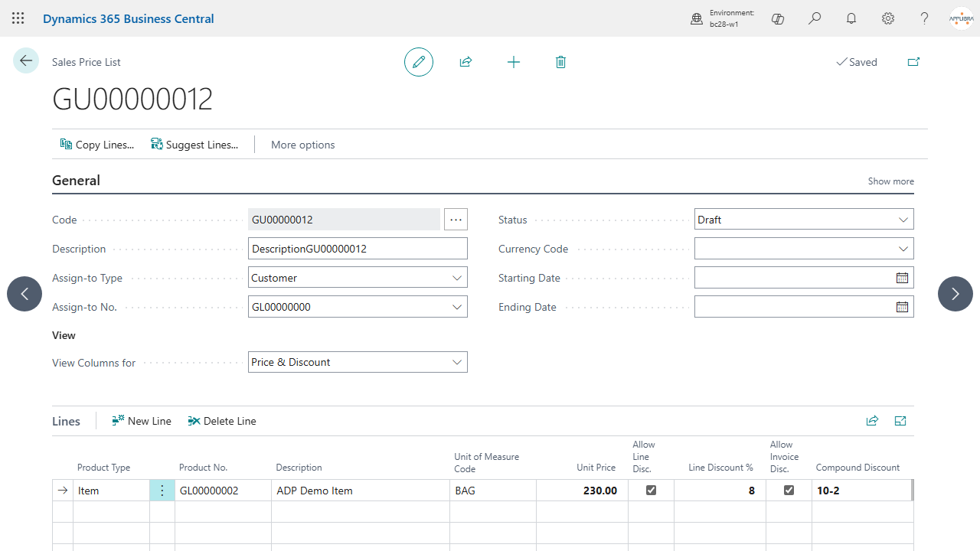Click Show more in General

[x=890, y=181]
